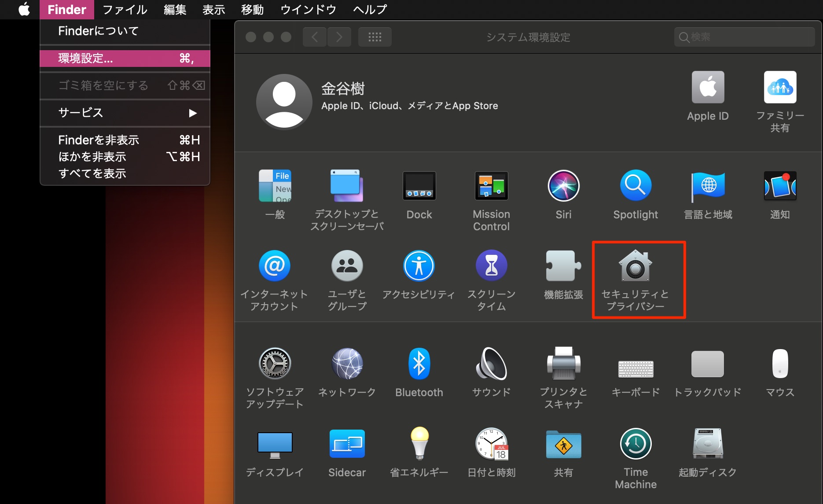Choose 環境設定... from Finder menu
Viewport: 823px width, 504px height.
click(125, 58)
